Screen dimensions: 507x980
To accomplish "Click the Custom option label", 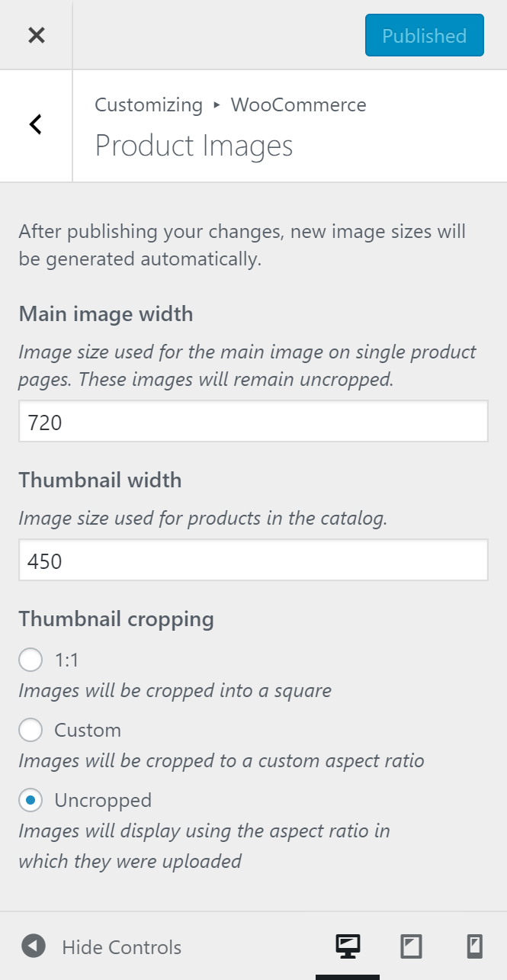I will pyautogui.click(x=88, y=730).
